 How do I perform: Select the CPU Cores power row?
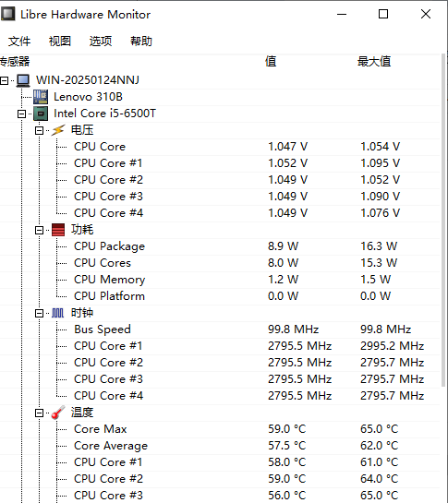220,263
